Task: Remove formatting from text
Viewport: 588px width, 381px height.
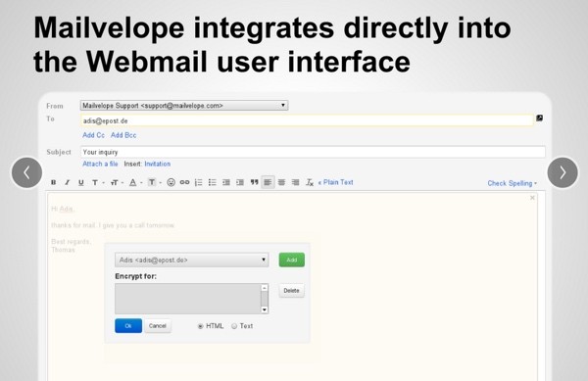Action: (310, 182)
